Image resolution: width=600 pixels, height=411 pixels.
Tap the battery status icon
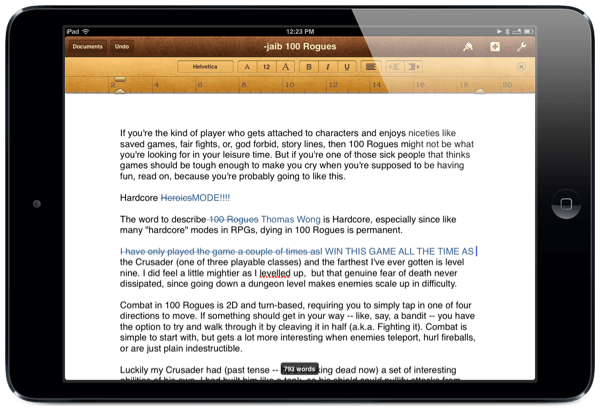coord(528,31)
